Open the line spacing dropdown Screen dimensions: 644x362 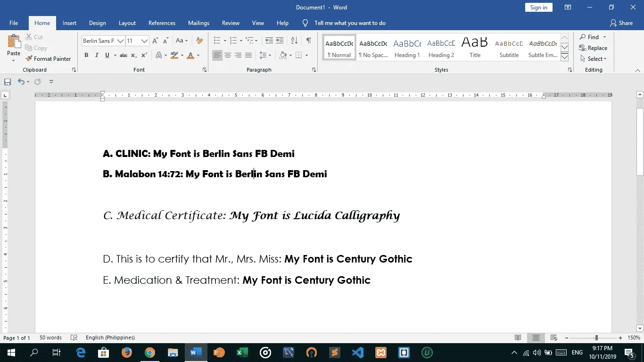[265, 56]
